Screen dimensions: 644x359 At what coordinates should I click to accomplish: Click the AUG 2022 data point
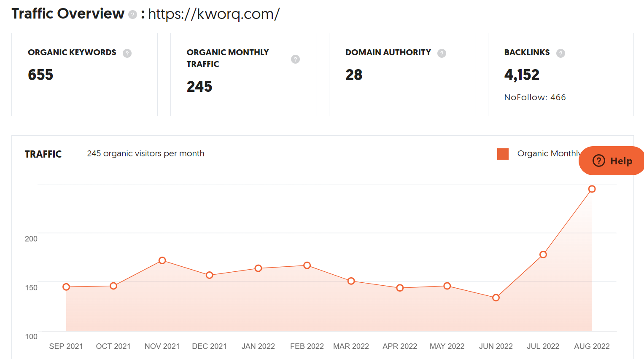[592, 189]
